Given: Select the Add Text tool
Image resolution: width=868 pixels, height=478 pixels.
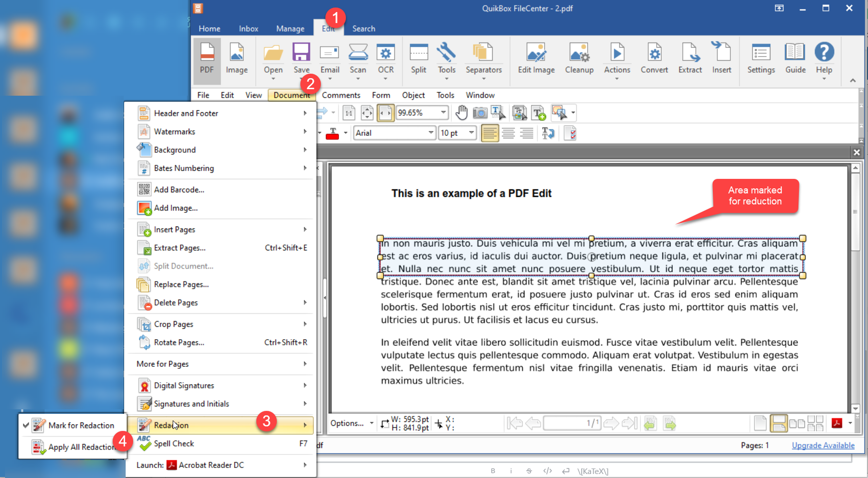Looking at the screenshot, I should pyautogui.click(x=539, y=113).
